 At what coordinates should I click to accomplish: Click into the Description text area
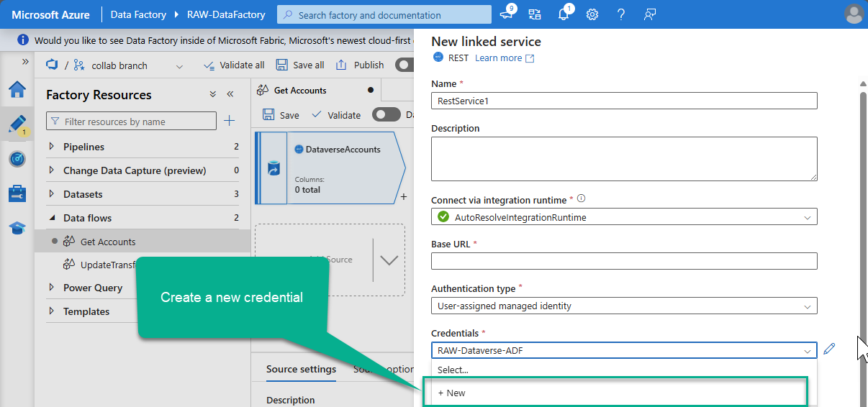tap(624, 159)
